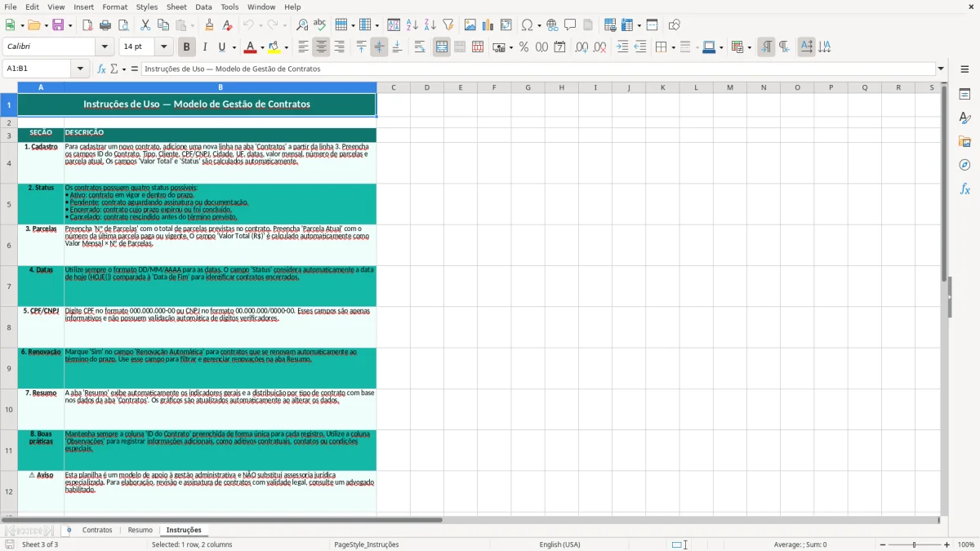The height and width of the screenshot is (551, 980).
Task: Open Print Preview
Action: coord(123,25)
